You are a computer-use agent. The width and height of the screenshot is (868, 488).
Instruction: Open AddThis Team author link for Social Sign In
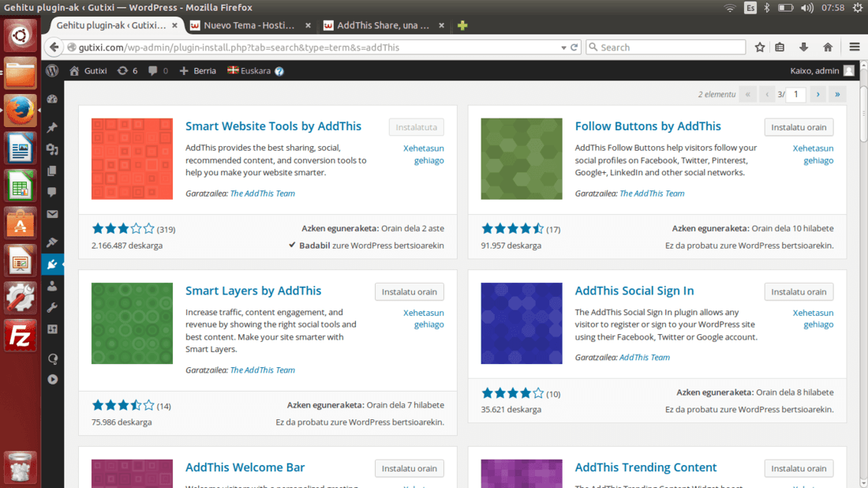point(645,357)
